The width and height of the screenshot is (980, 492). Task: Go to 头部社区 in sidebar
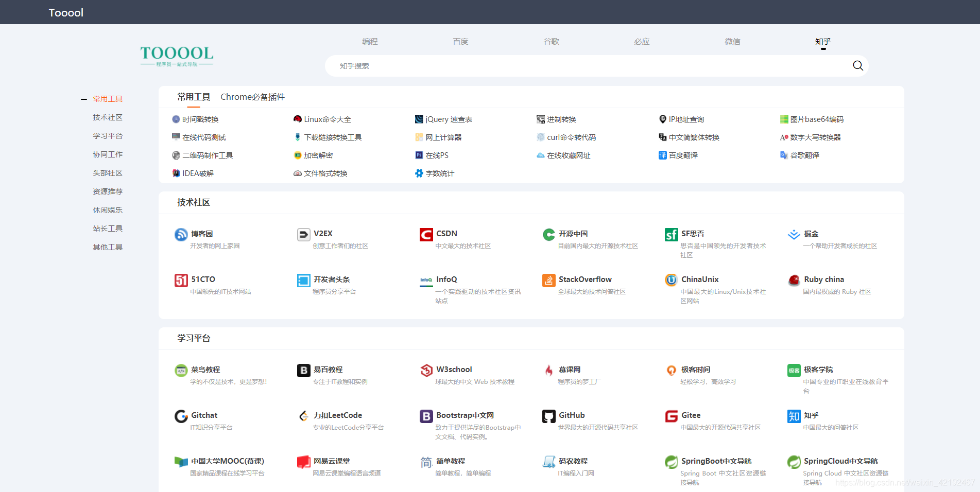pos(108,173)
